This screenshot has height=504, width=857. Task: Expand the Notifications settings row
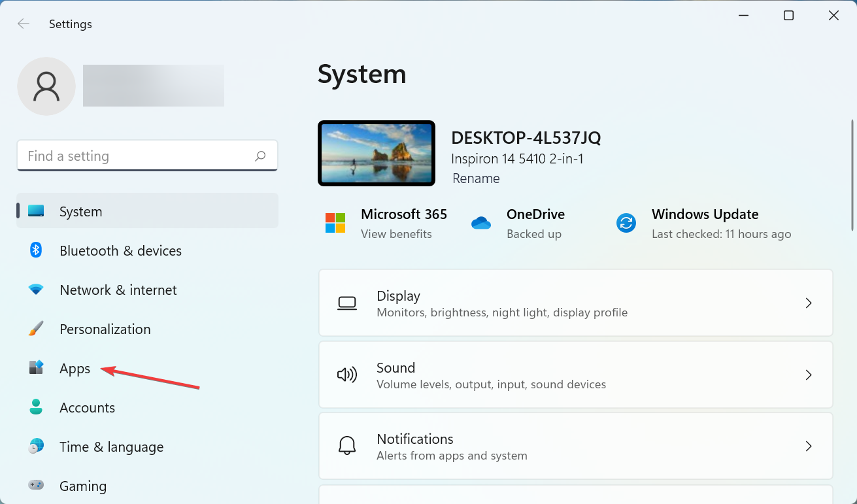pyautogui.click(x=575, y=446)
